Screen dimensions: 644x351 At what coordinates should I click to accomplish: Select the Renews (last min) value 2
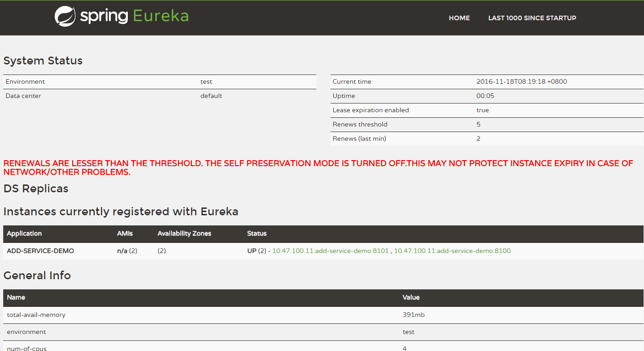pos(479,138)
